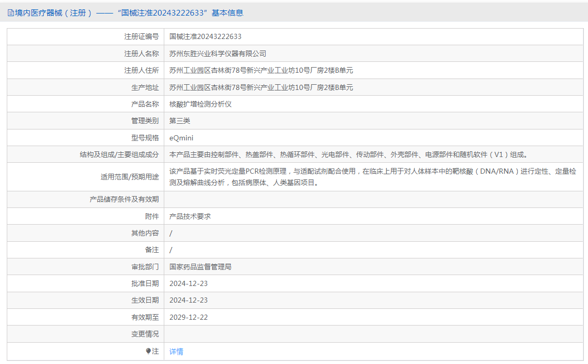Screen dimensions: 588x364
Task: Click the 结构及组成/主要组成成分 label
Action: click(x=119, y=154)
